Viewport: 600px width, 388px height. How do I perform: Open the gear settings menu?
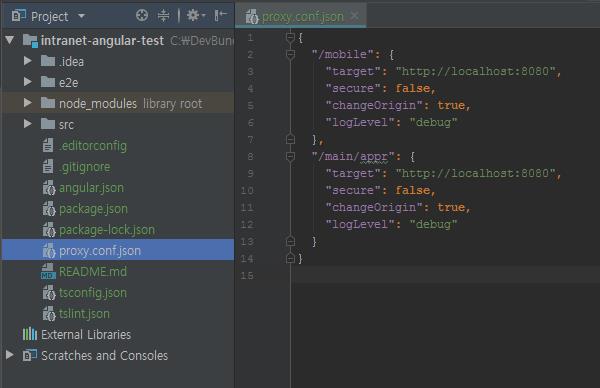[x=196, y=16]
